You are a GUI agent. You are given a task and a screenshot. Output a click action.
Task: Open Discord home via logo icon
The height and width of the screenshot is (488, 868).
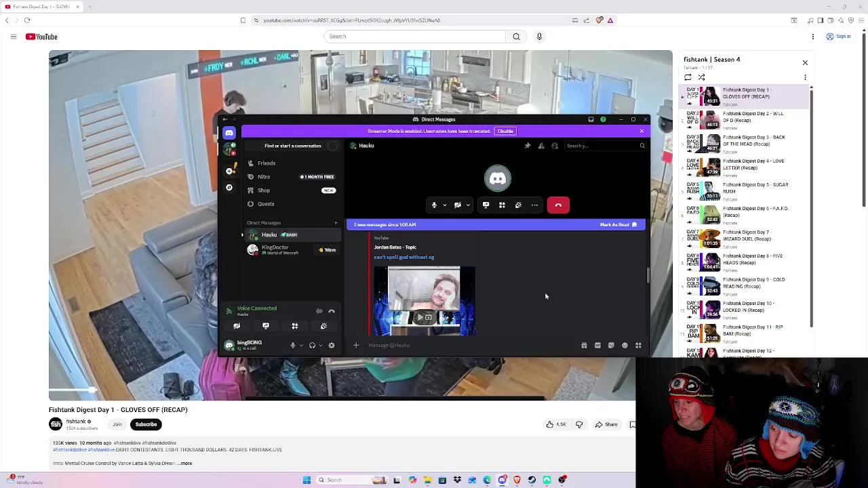pyautogui.click(x=229, y=133)
